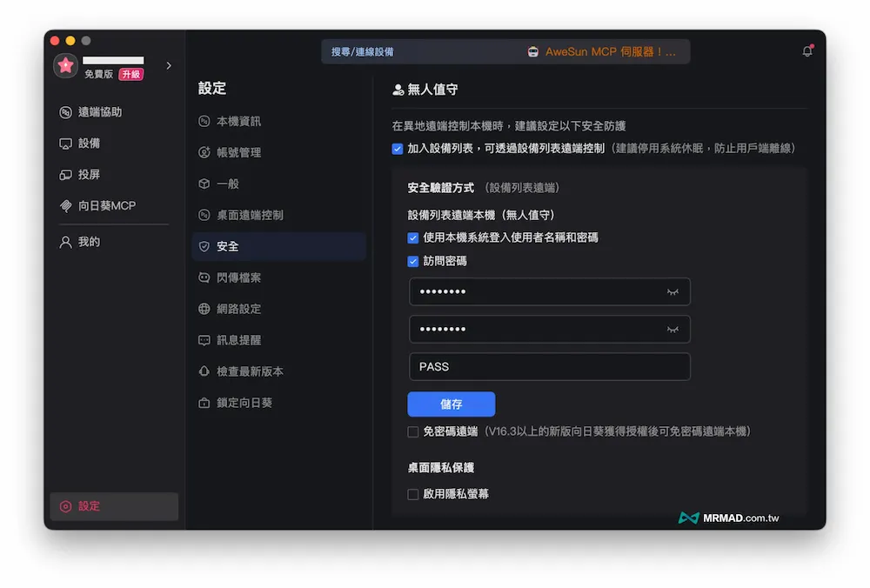Toggle the 訪問密碼 checkbox
This screenshot has width=870, height=588.
tap(412, 261)
